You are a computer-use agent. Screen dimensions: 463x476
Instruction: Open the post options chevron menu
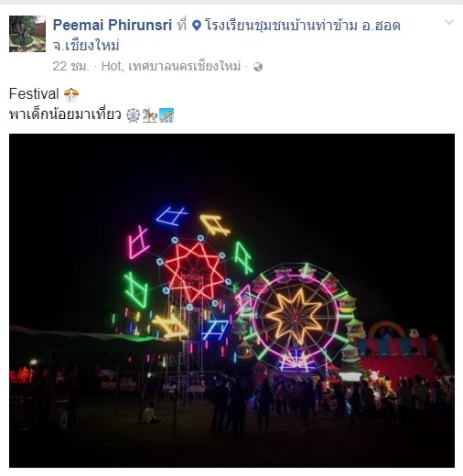(449, 22)
